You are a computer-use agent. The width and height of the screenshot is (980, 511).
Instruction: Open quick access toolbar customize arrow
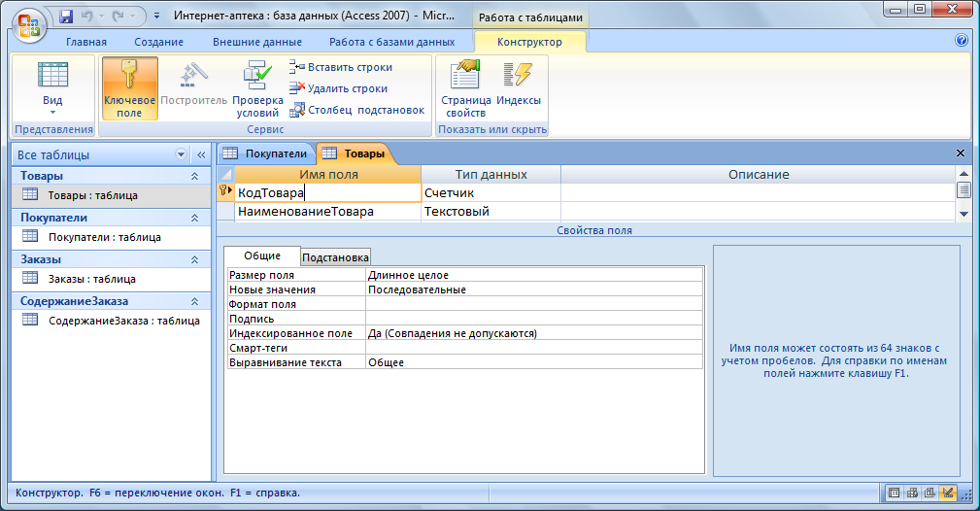pyautogui.click(x=157, y=16)
